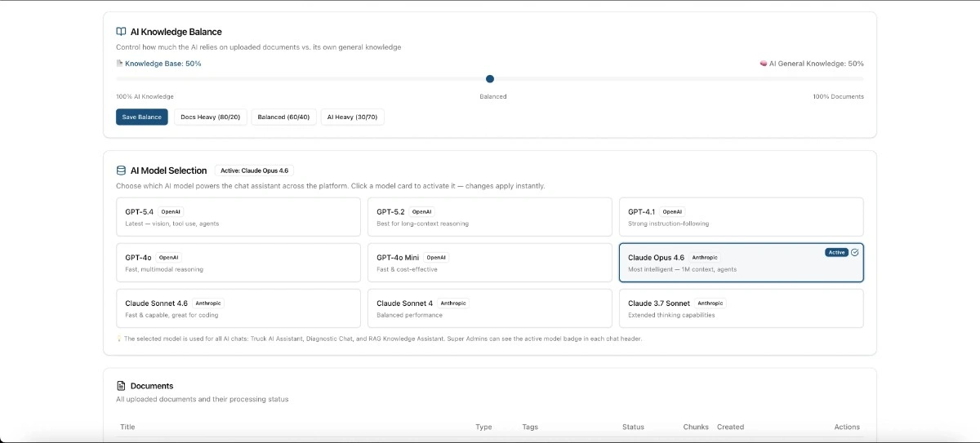Click the 'Fast & cost-effective' description text
980x443 pixels.
click(407, 269)
